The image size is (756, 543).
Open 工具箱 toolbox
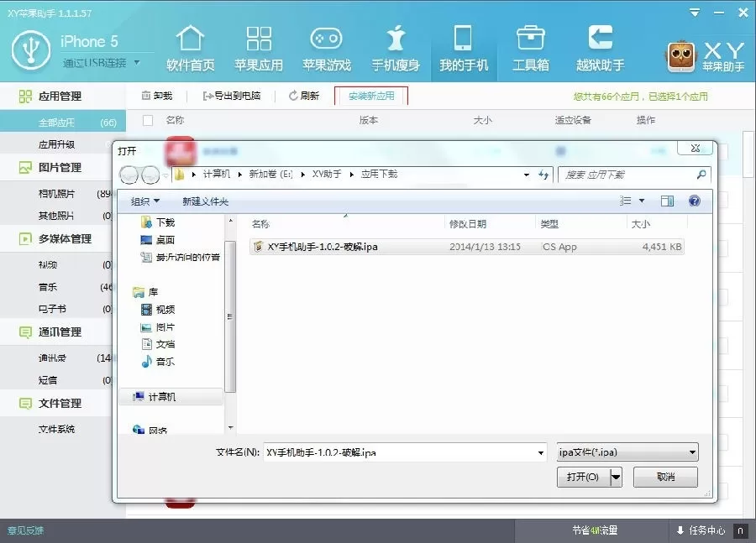[530, 49]
